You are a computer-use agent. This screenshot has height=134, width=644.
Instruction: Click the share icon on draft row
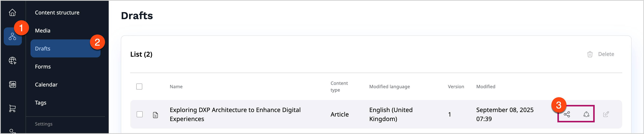point(567,114)
